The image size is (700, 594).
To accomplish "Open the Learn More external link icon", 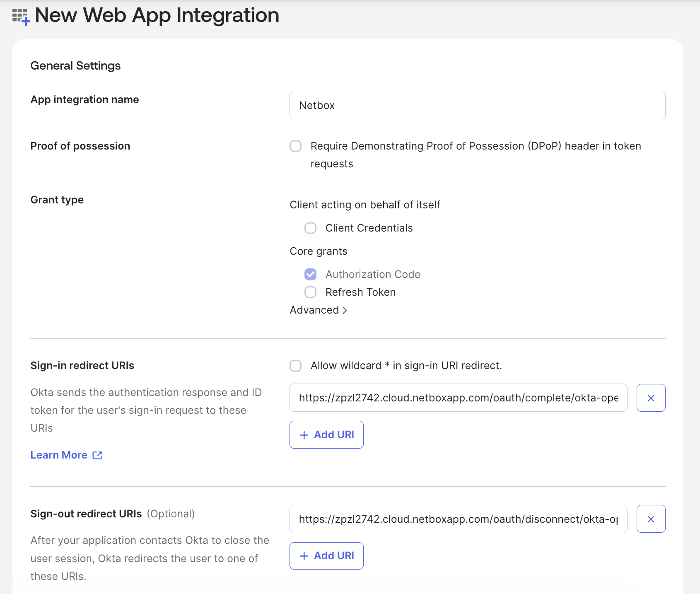I will click(97, 455).
